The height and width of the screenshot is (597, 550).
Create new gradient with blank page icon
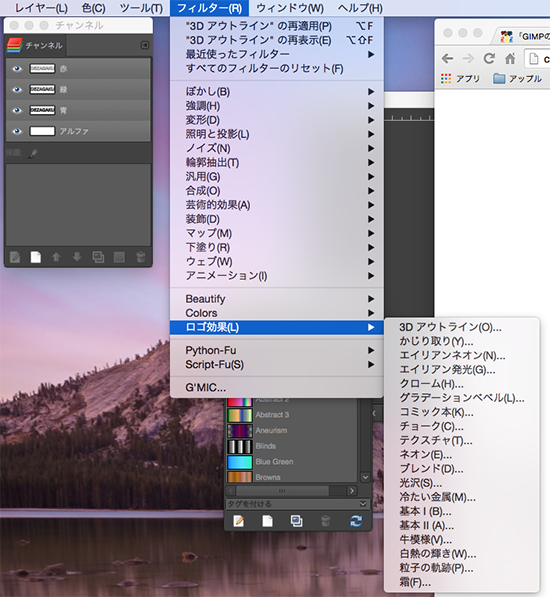click(268, 521)
